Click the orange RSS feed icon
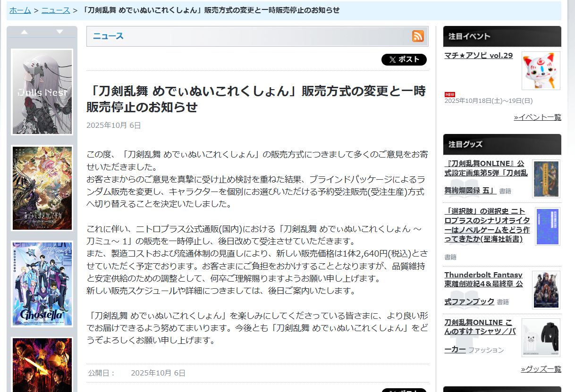The width and height of the screenshot is (575, 392). [x=418, y=36]
